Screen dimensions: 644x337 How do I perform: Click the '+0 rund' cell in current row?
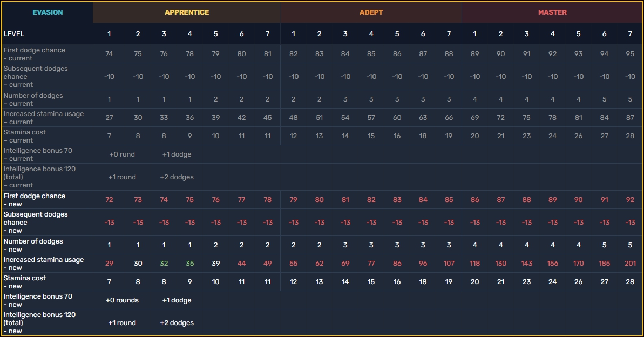122,154
